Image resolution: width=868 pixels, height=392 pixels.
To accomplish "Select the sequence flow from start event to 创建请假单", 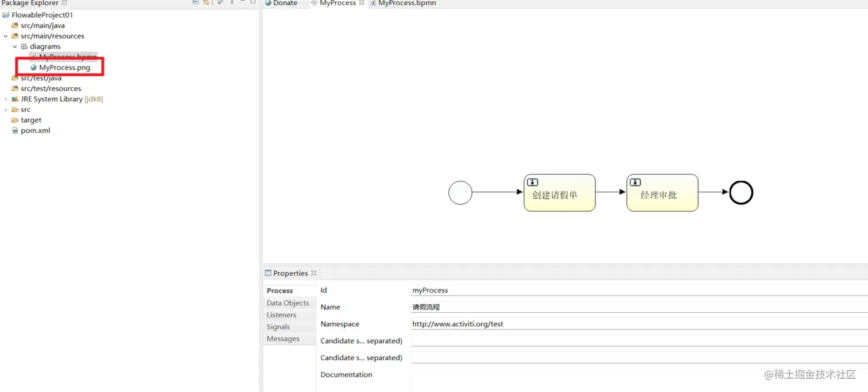I will click(x=498, y=192).
